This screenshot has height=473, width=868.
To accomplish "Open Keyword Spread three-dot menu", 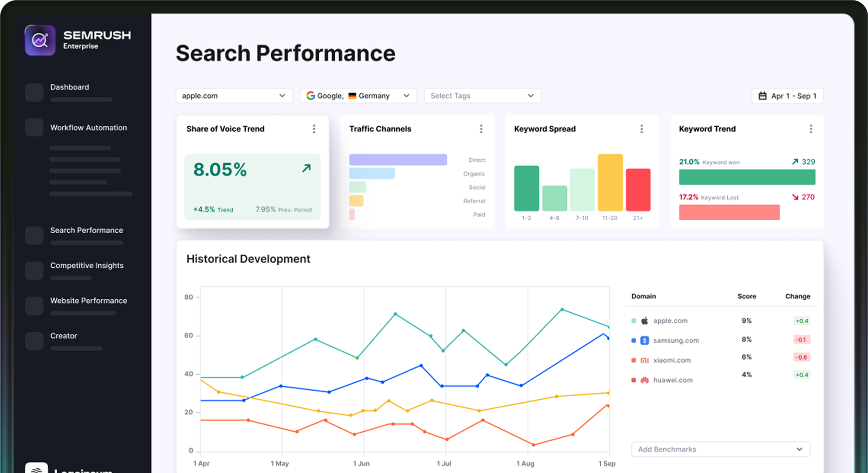I will coord(641,129).
